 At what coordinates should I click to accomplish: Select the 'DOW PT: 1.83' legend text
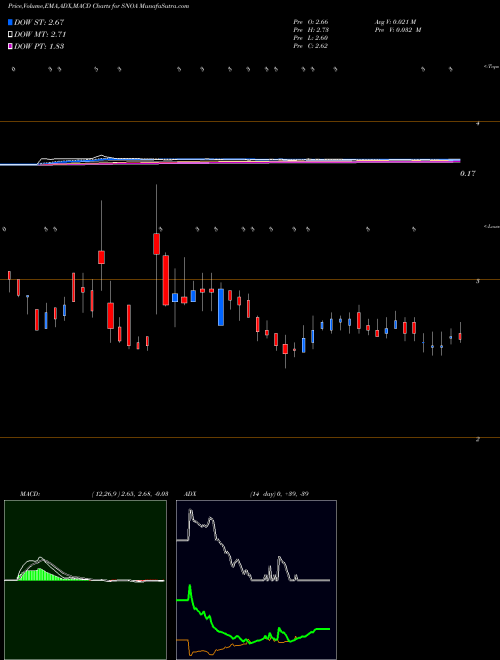(x=39, y=46)
